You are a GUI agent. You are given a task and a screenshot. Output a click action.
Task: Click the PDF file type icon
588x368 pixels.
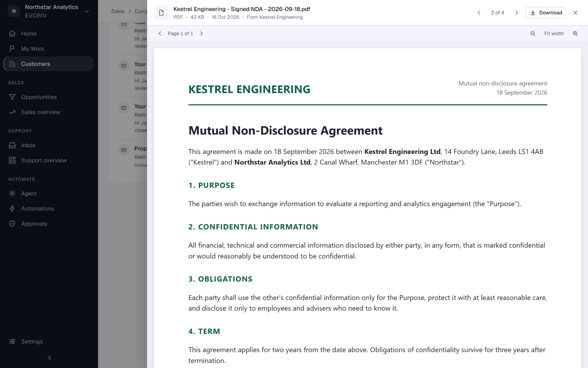pyautogui.click(x=161, y=13)
